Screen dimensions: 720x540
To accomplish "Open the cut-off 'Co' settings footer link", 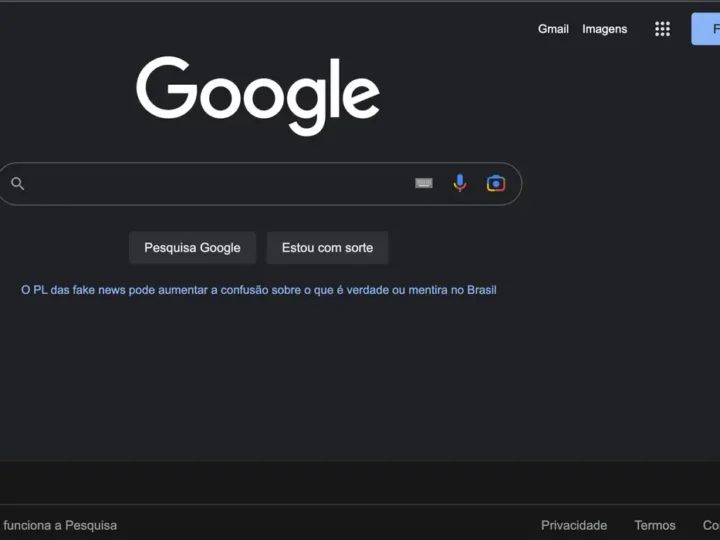I will click(711, 525).
